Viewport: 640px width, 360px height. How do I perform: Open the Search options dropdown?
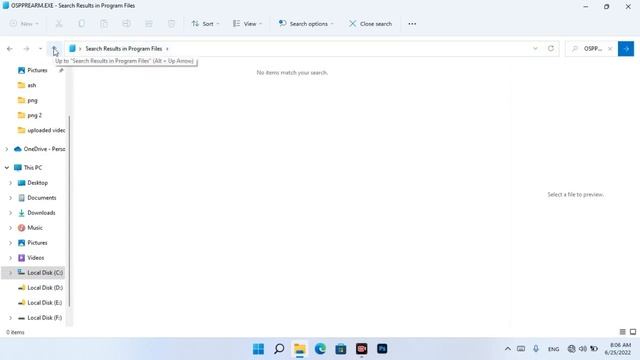(306, 24)
